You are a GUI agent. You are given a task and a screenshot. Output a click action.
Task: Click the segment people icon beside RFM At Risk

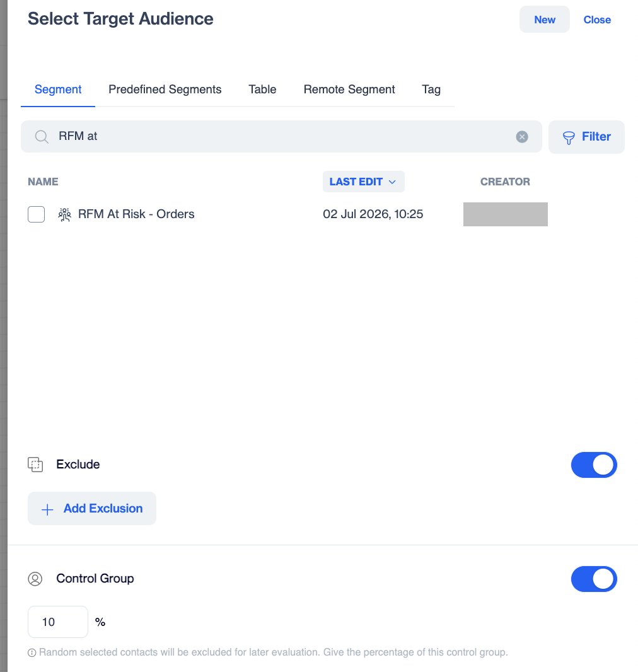tap(64, 214)
